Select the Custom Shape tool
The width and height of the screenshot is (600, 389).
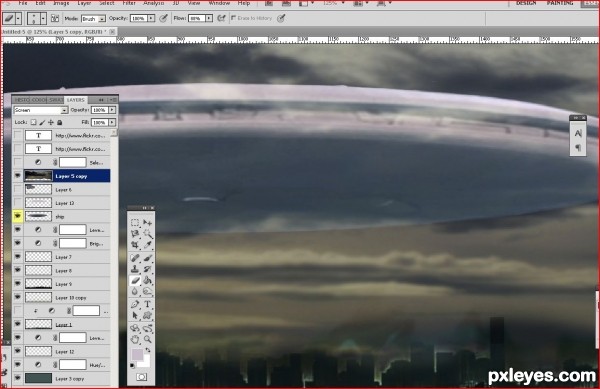pyautogui.click(x=147, y=316)
